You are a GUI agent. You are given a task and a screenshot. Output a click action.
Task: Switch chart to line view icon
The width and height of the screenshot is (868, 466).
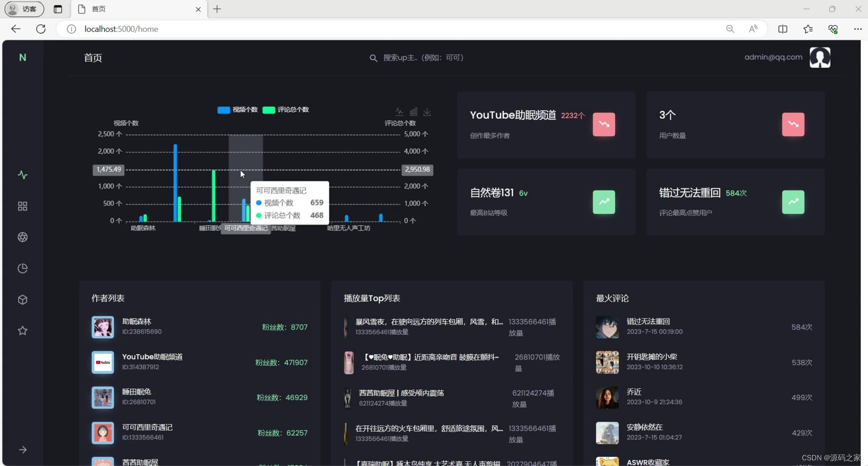pyautogui.click(x=399, y=112)
